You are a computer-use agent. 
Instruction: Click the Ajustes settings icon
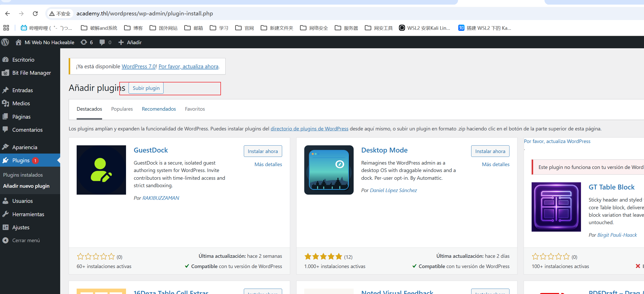(x=5, y=227)
